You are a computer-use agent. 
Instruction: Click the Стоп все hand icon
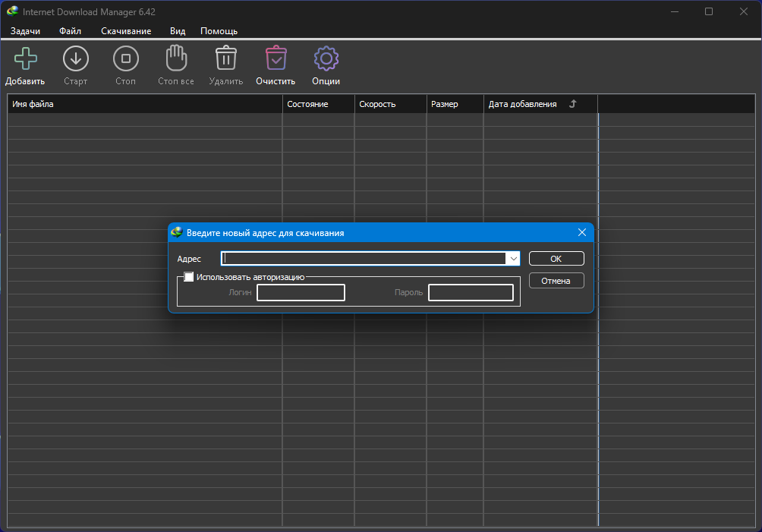click(x=176, y=58)
